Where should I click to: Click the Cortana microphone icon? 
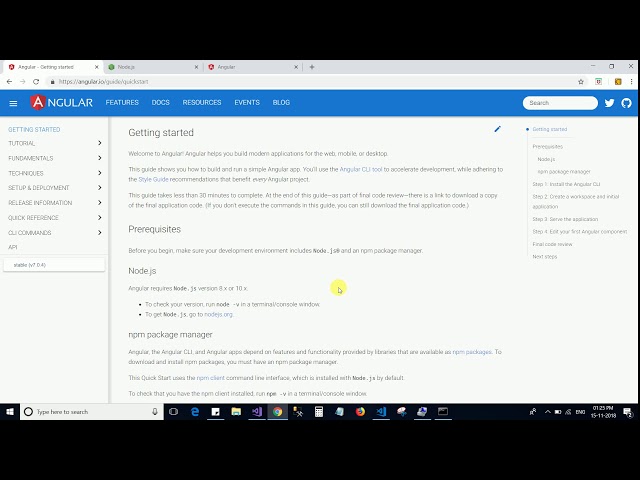tap(155, 412)
